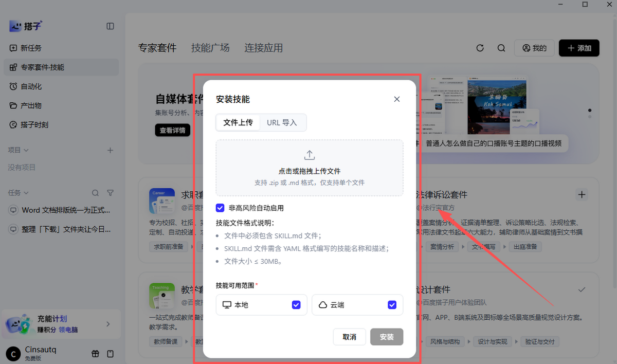Toggle 非高风险自动启用 checkbox
Screen dimensions: 617x364
[x=220, y=208]
